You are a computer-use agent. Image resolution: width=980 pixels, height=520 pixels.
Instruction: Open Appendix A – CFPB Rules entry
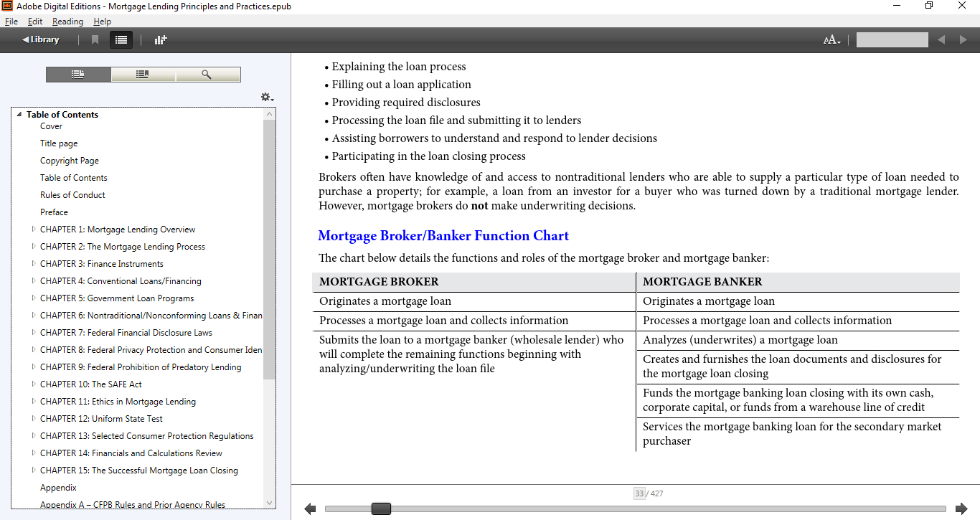coord(133,505)
